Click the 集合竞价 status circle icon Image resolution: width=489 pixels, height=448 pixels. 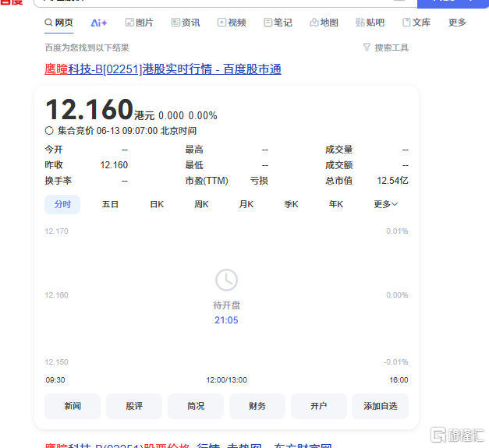[x=49, y=131]
